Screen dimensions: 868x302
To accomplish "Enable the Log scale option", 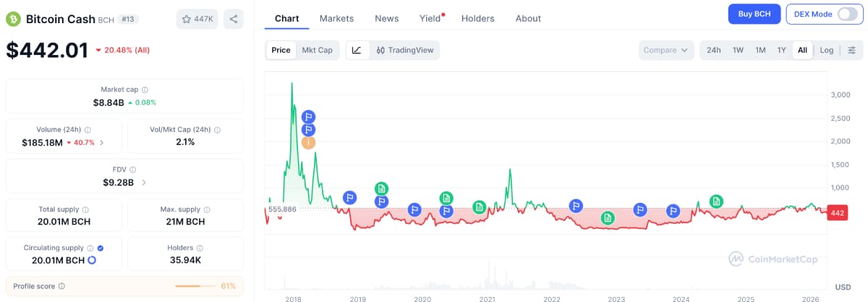I will pos(826,50).
